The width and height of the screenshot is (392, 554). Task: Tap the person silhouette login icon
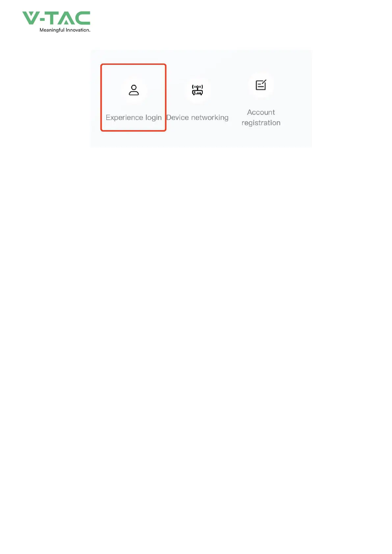[134, 90]
